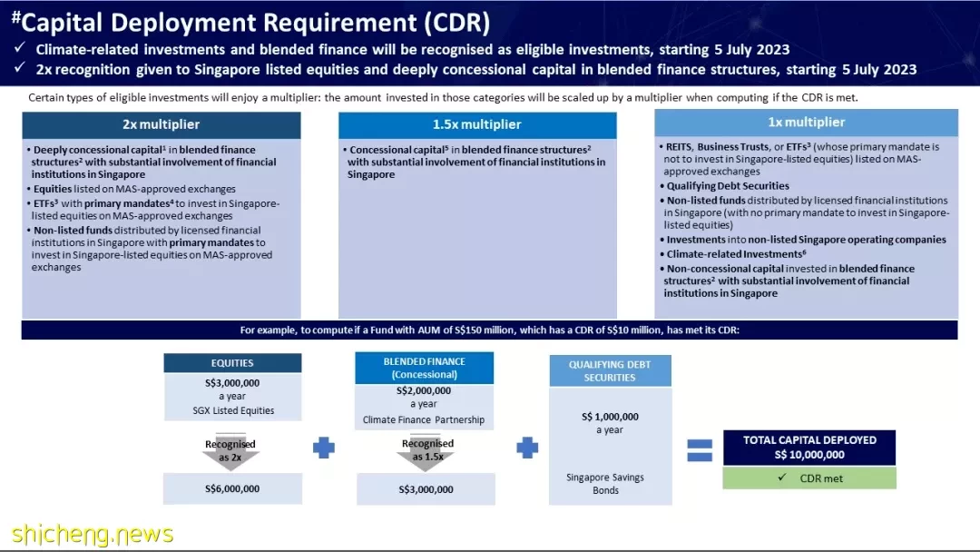The image size is (980, 552).
Task: Click the slide title 'Capital Deployment Requirement (CDR)'
Action: (250, 23)
